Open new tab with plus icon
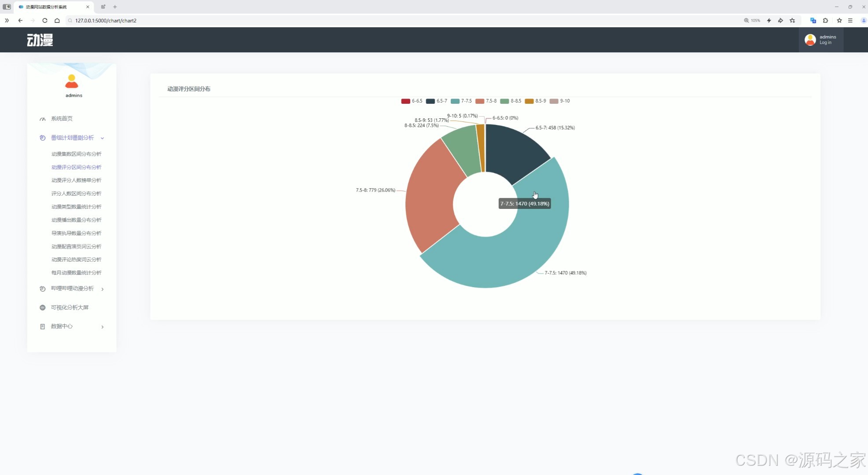 click(115, 7)
